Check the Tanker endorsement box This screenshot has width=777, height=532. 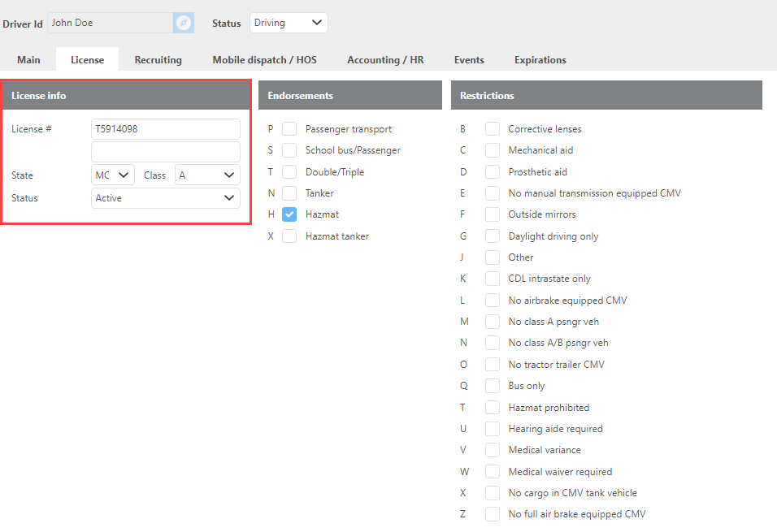(x=289, y=193)
